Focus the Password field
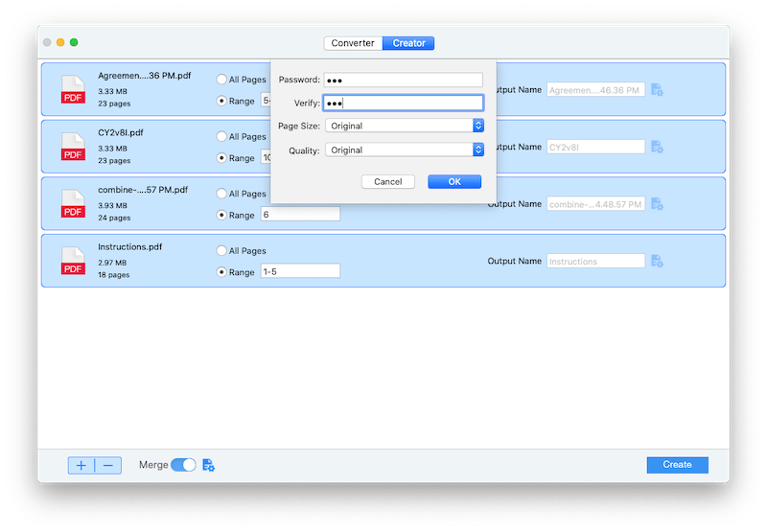Screen dimensions: 767x532 pyautogui.click(x=403, y=80)
